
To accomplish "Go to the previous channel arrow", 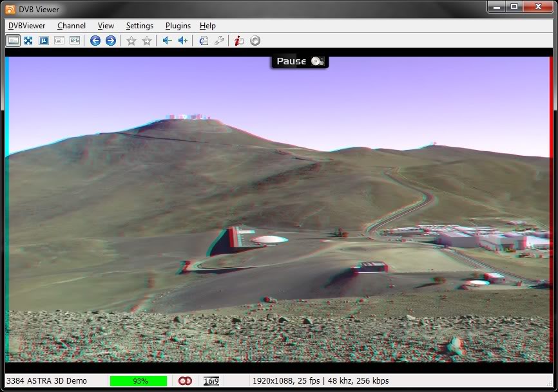I will coord(95,41).
